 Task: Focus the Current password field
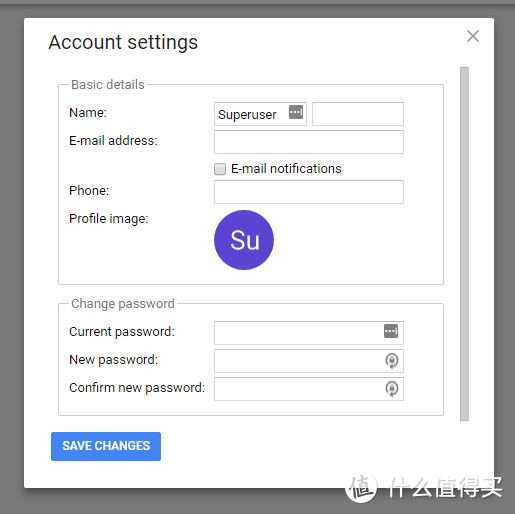(x=309, y=333)
